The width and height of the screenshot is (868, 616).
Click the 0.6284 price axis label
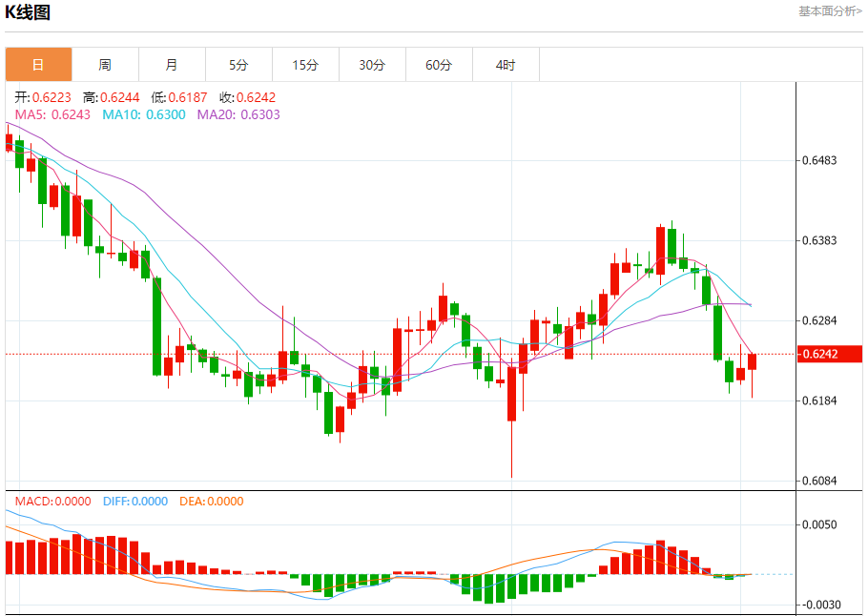point(820,320)
